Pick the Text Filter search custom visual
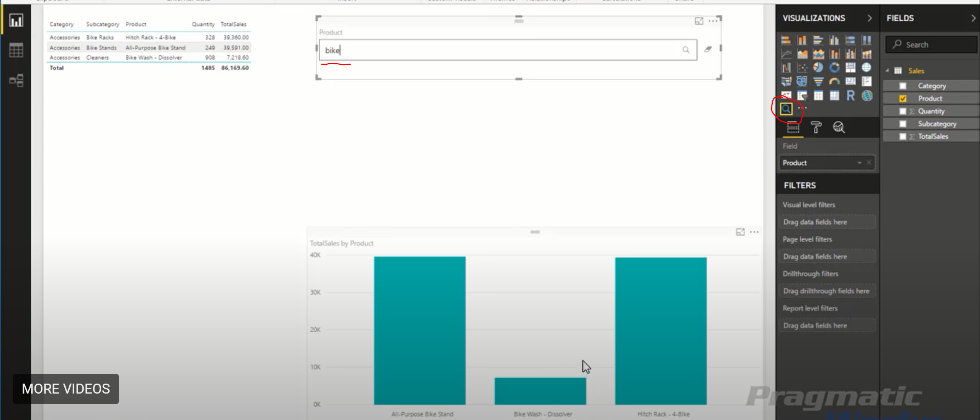Viewport: 980px width, 420px height. tap(786, 109)
